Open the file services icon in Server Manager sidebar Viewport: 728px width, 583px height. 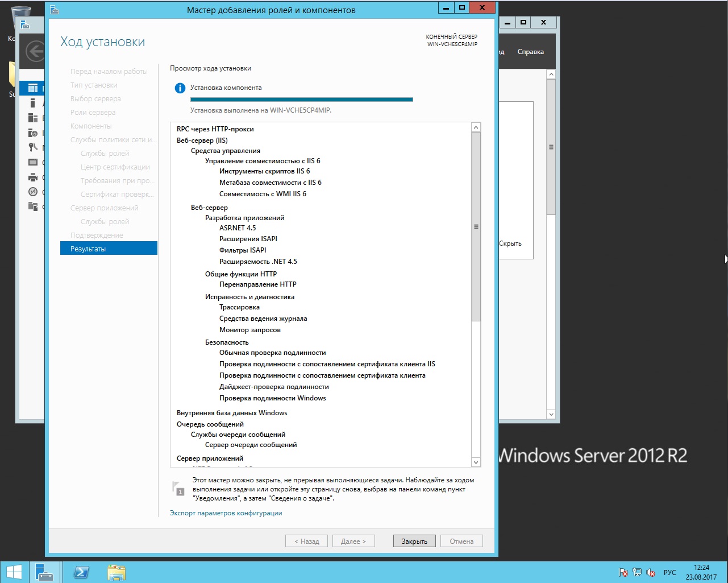33,206
